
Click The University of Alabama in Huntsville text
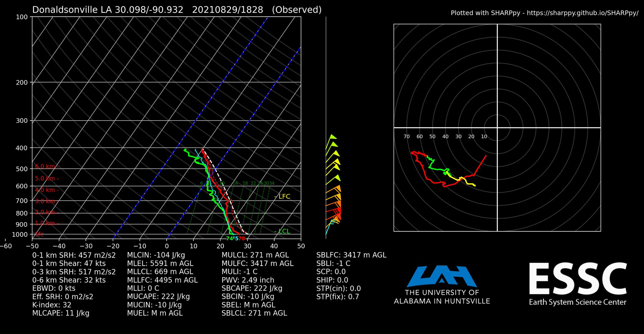[442, 297]
